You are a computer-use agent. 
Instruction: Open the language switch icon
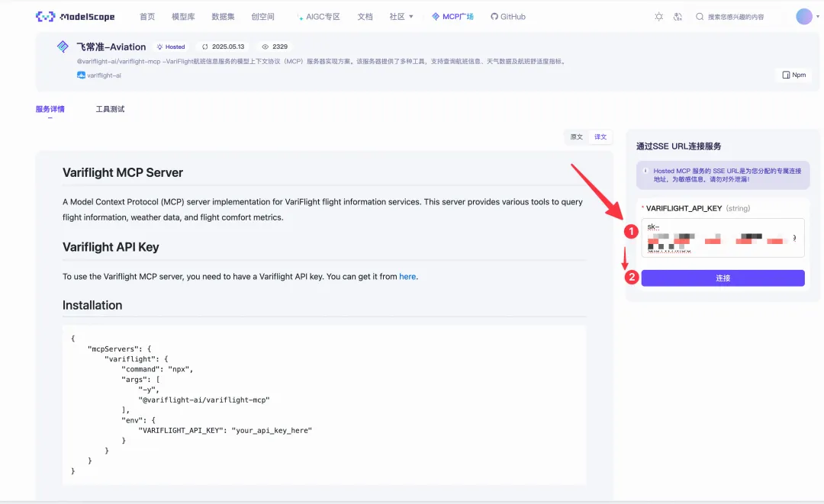pyautogui.click(x=678, y=17)
